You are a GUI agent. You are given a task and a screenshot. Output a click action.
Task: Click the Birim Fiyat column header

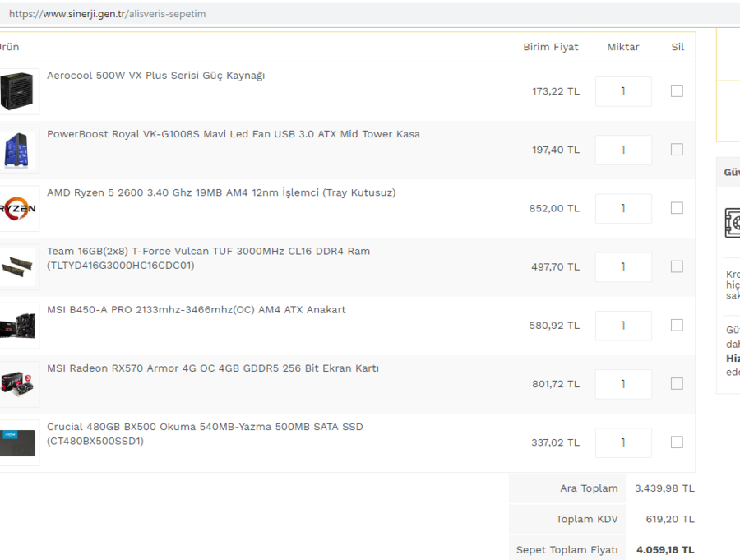tap(550, 47)
